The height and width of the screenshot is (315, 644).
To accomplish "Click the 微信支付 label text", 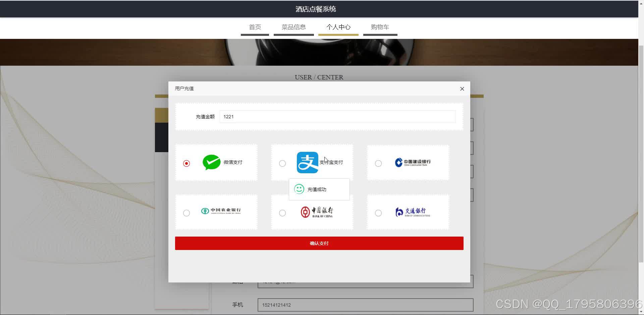I will point(233,162).
